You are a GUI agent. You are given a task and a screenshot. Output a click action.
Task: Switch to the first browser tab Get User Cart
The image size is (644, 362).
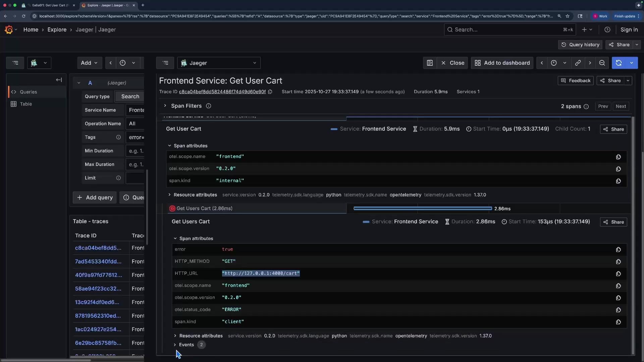coord(48,5)
